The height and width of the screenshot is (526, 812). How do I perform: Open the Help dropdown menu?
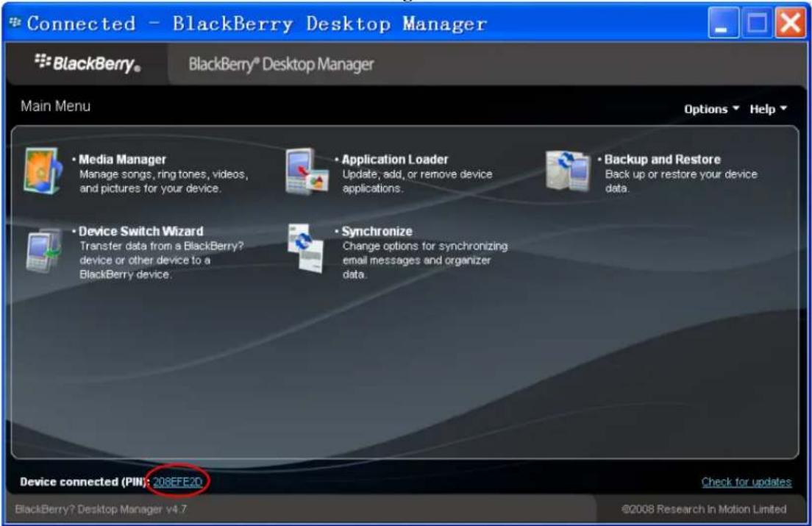tap(768, 109)
